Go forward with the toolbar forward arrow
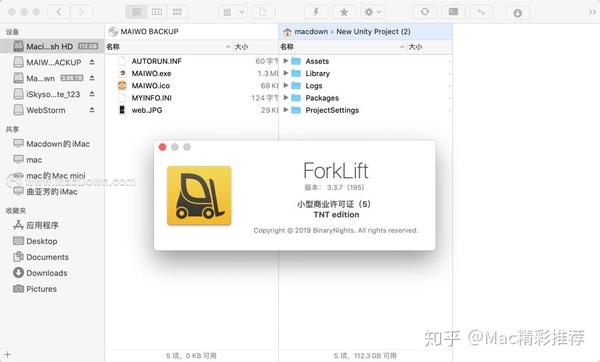This screenshot has width=600, height=362. [81, 12]
